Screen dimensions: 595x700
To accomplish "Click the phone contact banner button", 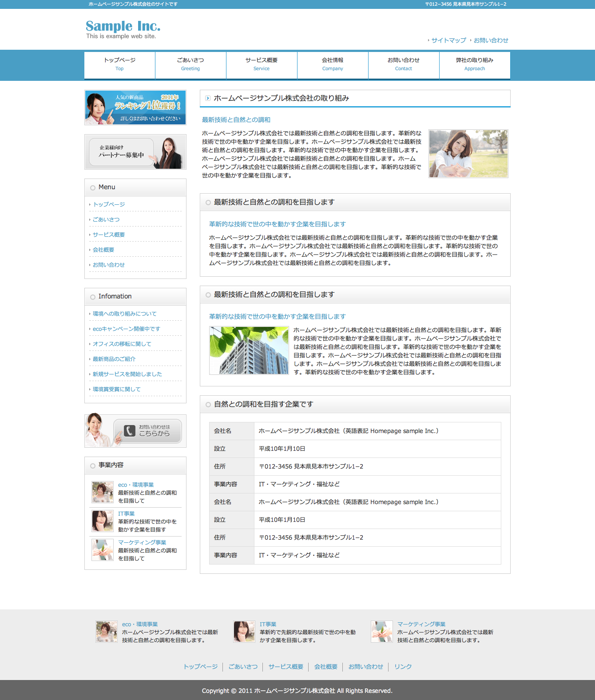I will point(147,431).
